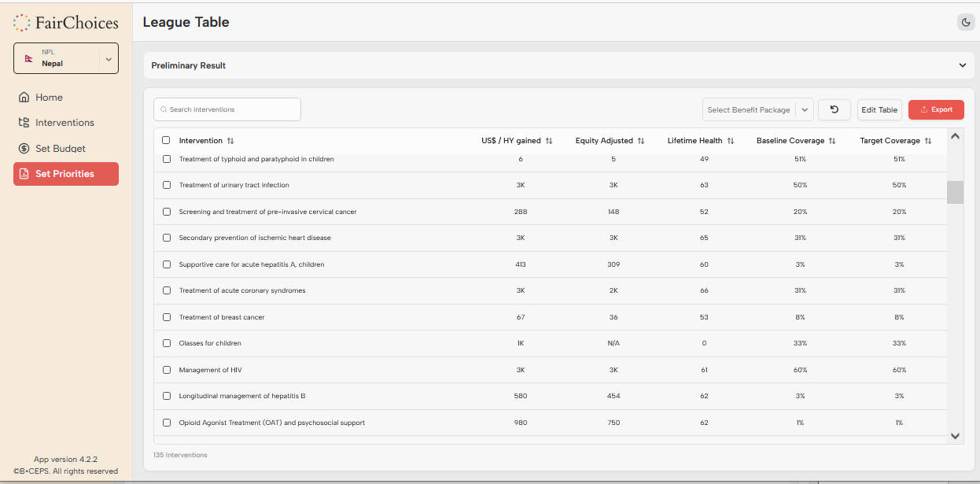This screenshot has height=484, width=980.
Task: Click the Edit Table button
Action: coord(879,109)
